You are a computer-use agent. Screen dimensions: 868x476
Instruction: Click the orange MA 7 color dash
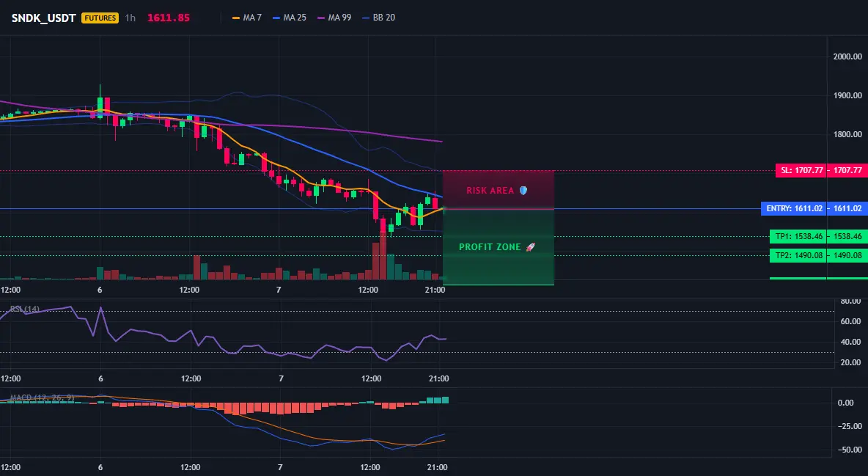[236, 18]
